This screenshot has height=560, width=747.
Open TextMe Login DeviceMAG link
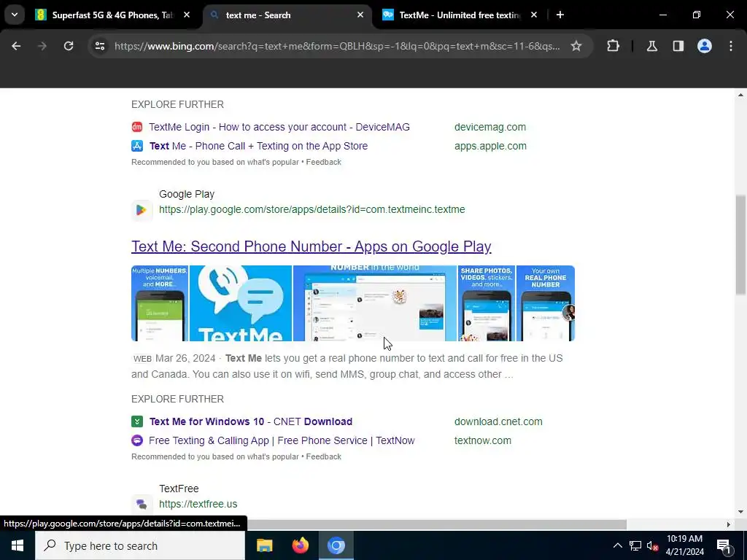279,127
